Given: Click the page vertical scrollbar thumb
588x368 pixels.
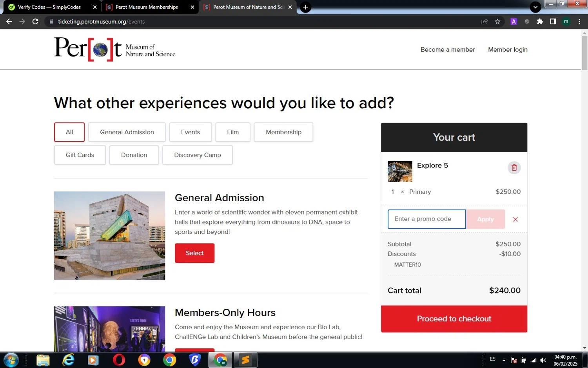Looking at the screenshot, I should 584,53.
